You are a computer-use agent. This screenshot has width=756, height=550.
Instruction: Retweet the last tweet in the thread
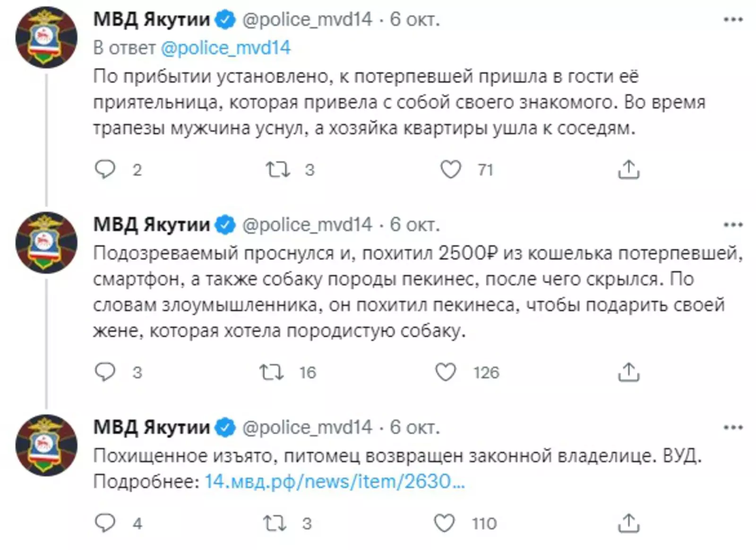pyautogui.click(x=275, y=523)
